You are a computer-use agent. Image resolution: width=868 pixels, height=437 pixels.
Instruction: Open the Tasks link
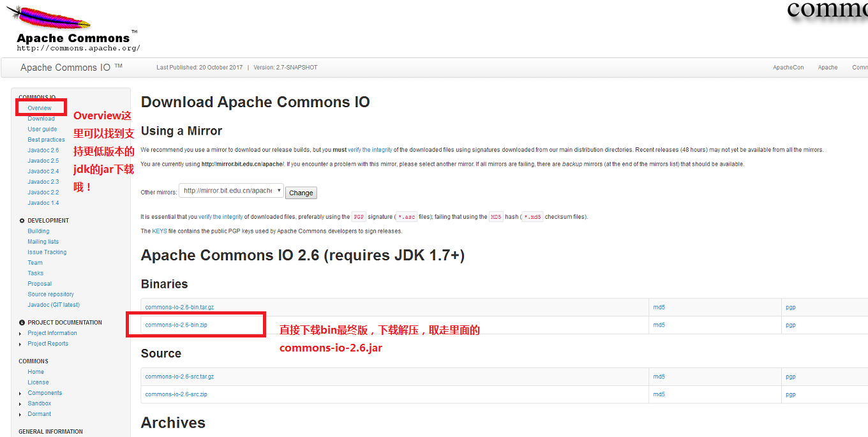click(36, 274)
